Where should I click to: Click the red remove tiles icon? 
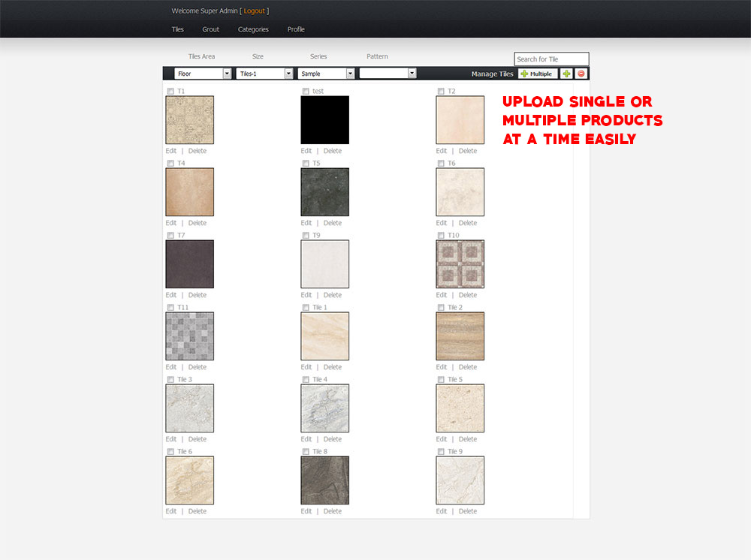581,74
